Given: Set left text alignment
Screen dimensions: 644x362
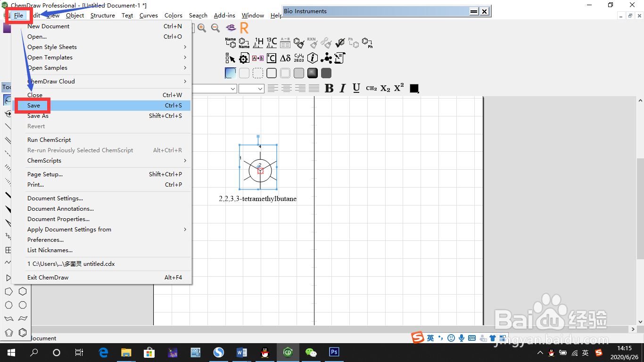Looking at the screenshot, I should [x=272, y=88].
